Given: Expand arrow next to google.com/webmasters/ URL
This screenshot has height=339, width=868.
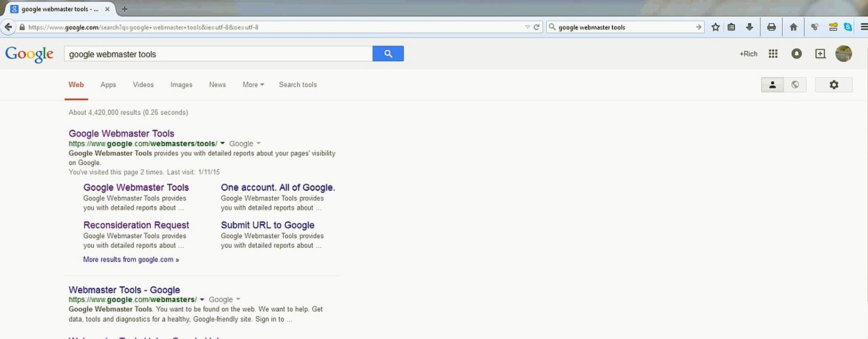Looking at the screenshot, I should (x=202, y=299).
